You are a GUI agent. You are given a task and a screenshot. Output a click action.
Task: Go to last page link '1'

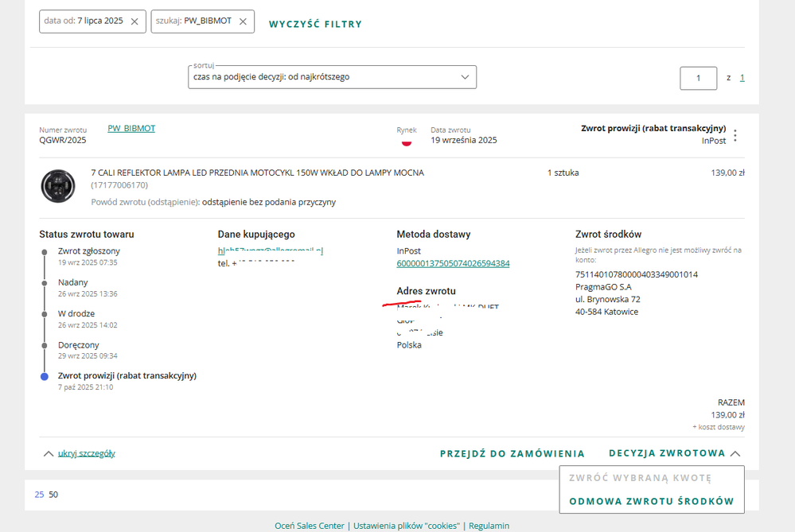[742, 78]
